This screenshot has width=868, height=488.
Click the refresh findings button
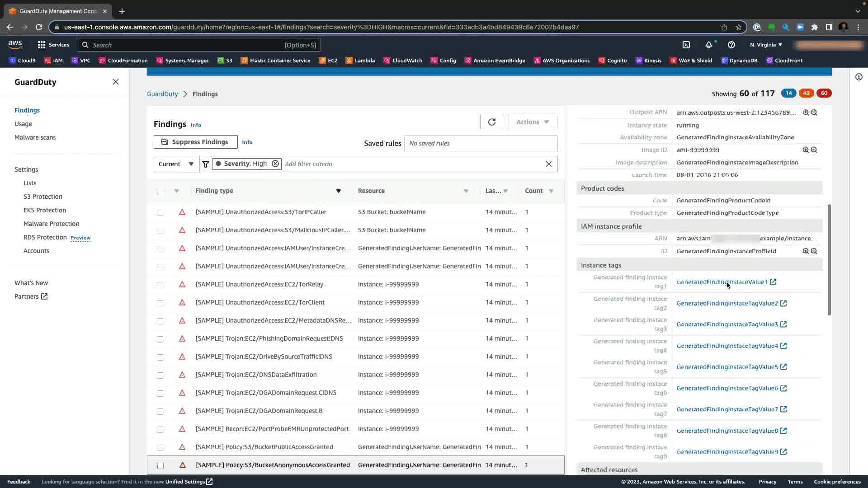click(x=491, y=122)
